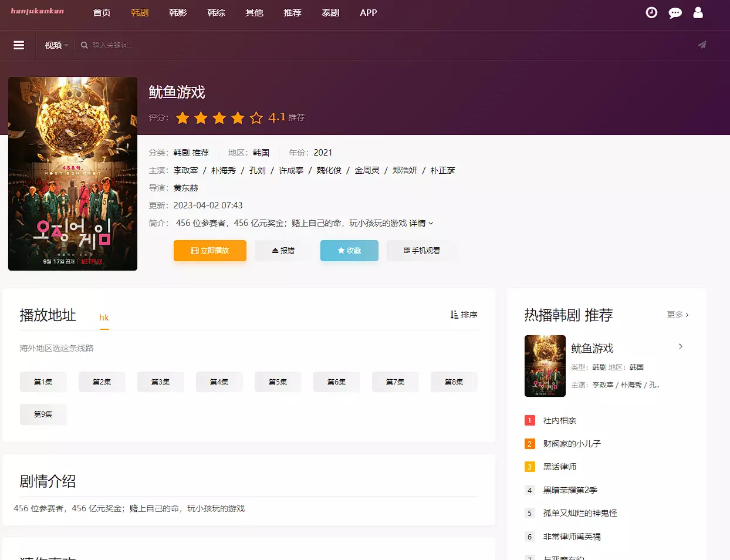Expand 更多 in hot Korean dramas

click(x=677, y=315)
